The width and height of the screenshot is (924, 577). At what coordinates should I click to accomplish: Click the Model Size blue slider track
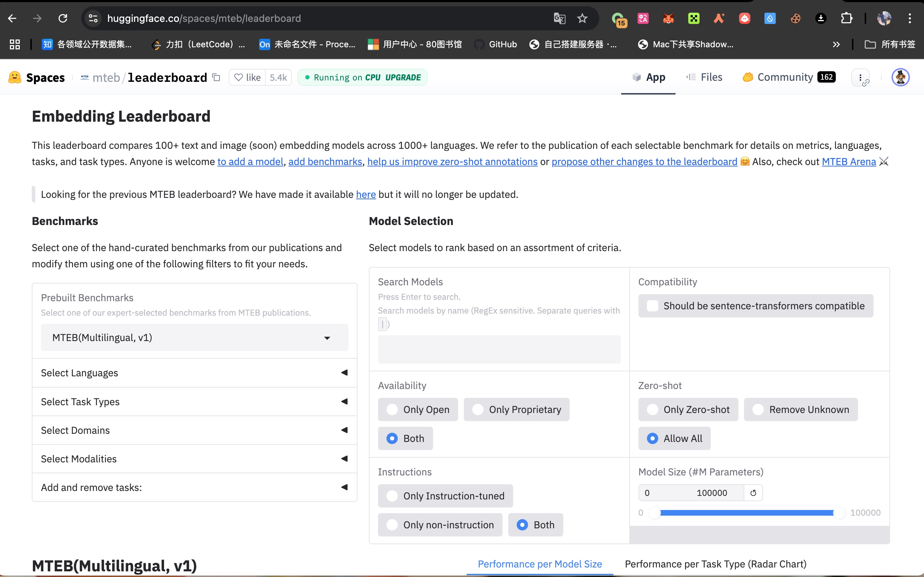tap(747, 512)
